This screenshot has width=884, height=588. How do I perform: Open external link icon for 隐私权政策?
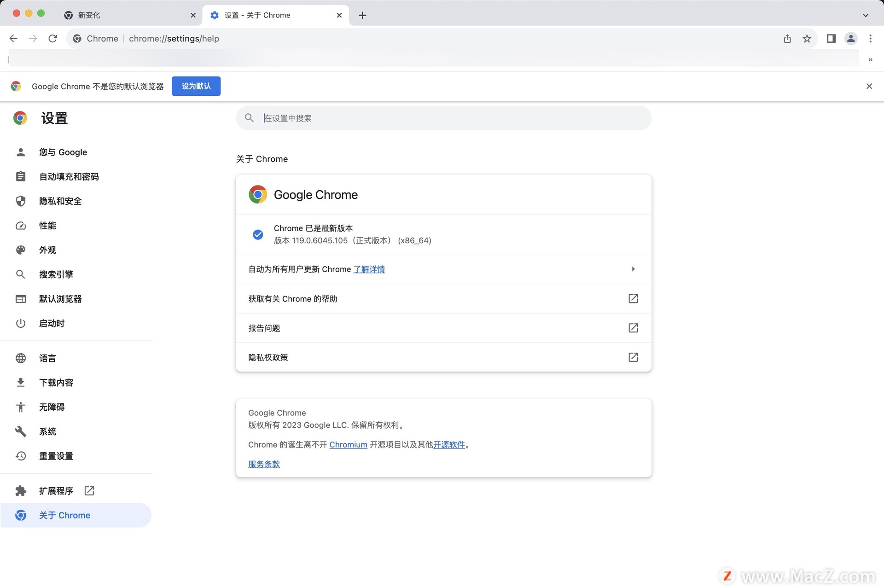point(633,357)
